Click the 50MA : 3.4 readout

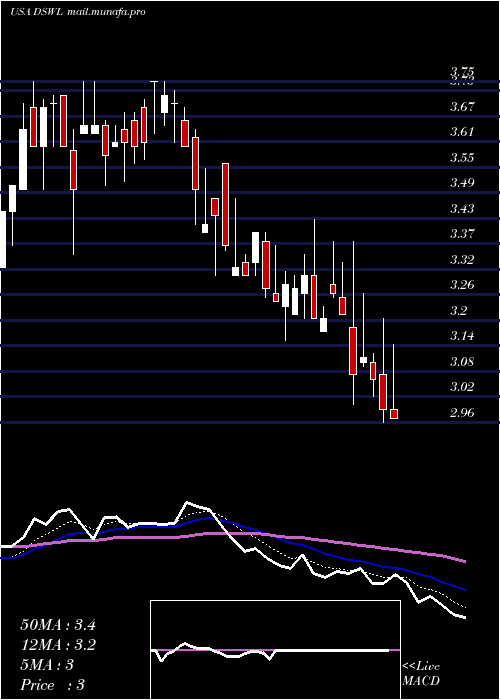[58, 625]
